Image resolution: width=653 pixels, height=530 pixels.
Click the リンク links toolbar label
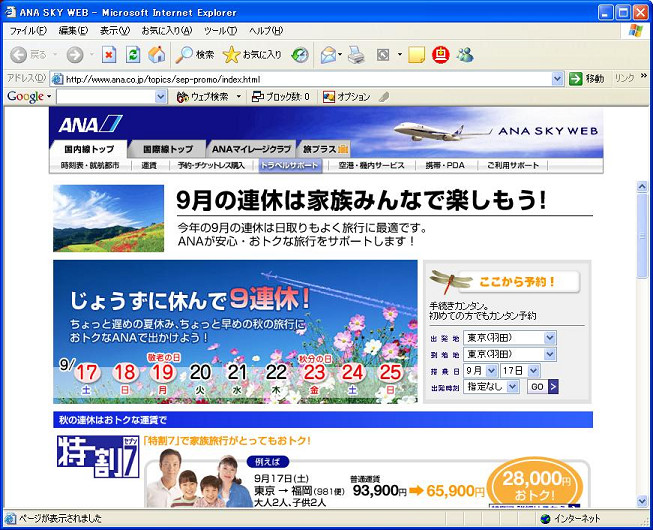click(x=624, y=78)
